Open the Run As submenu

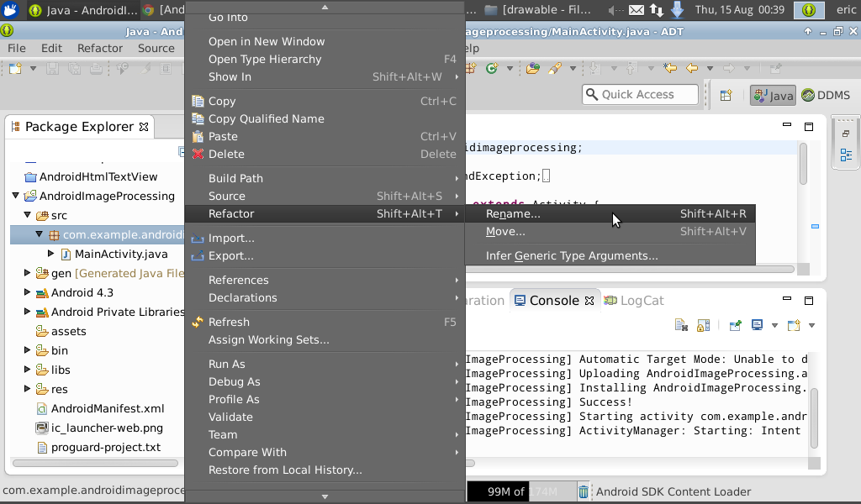325,365
